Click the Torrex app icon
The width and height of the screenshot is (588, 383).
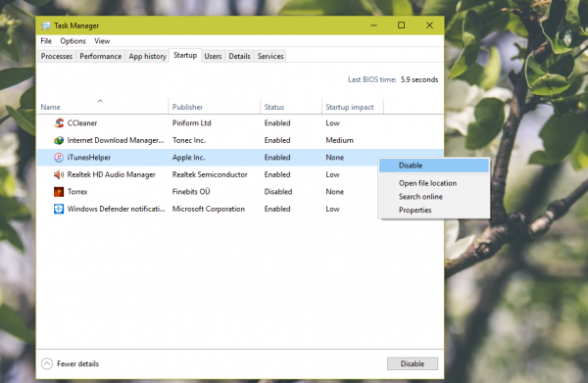point(59,192)
